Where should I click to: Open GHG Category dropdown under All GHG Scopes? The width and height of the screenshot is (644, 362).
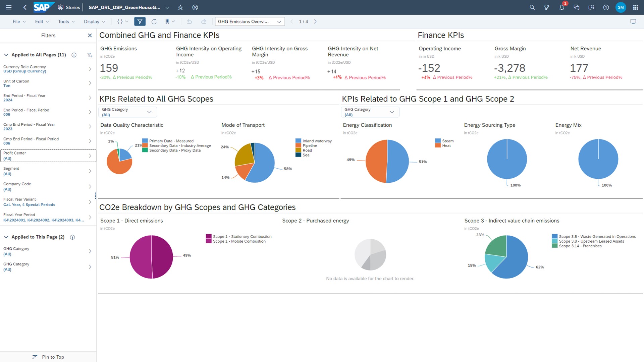[127, 112]
